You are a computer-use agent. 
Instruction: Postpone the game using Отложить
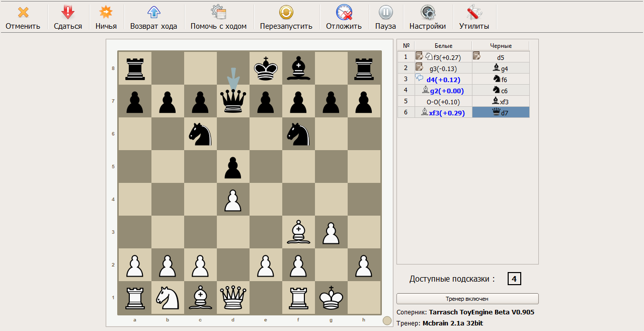(344, 13)
